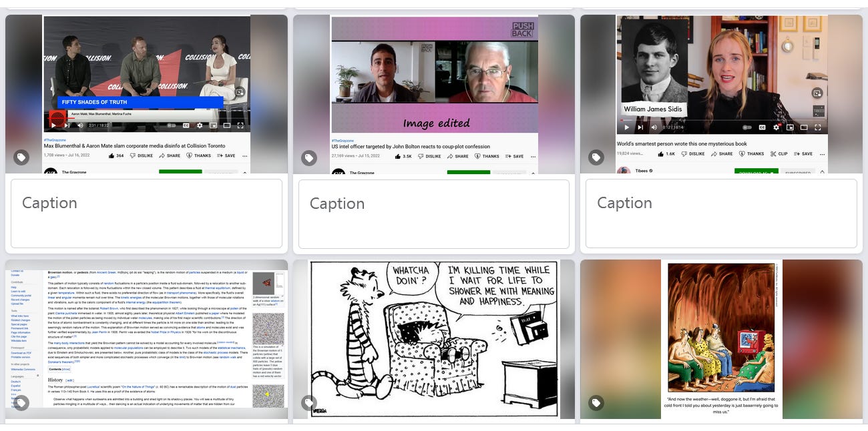Open three-dot menu beside Collision Toronto SAVE

(245, 155)
